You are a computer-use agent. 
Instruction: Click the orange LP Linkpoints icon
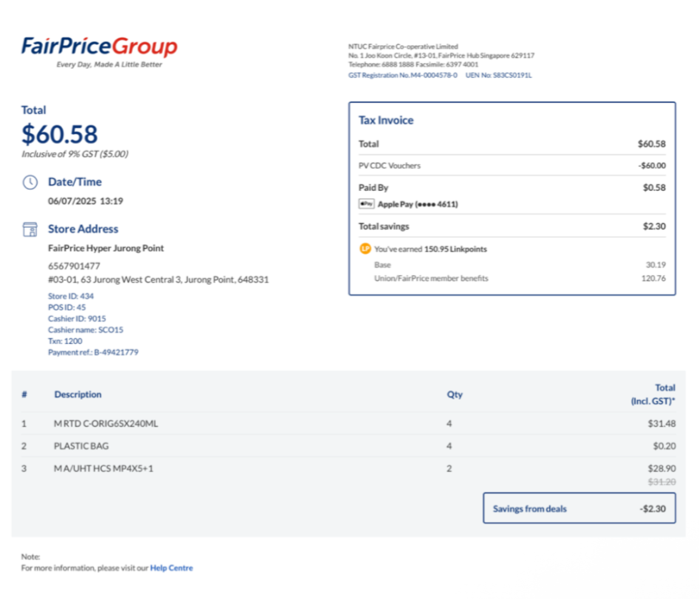pyautogui.click(x=365, y=249)
